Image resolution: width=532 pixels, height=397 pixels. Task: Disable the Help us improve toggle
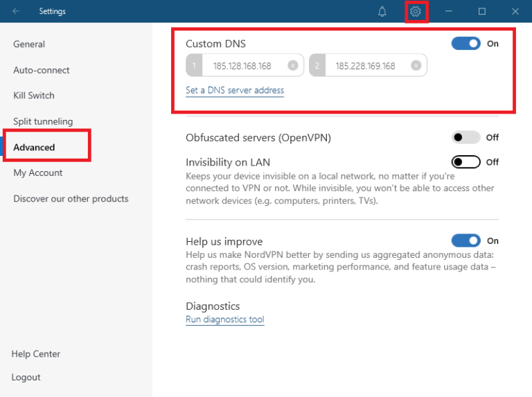click(465, 241)
